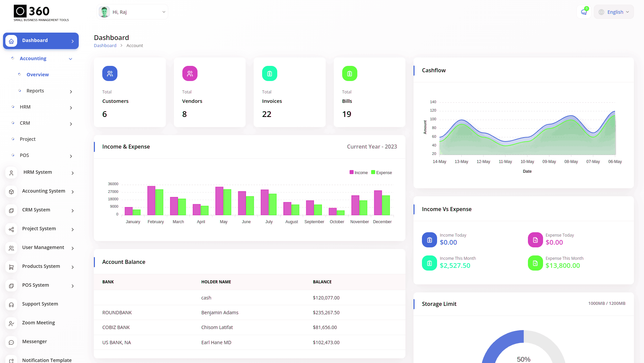
Task: Click the Products System cart icon
Action: pos(11,267)
